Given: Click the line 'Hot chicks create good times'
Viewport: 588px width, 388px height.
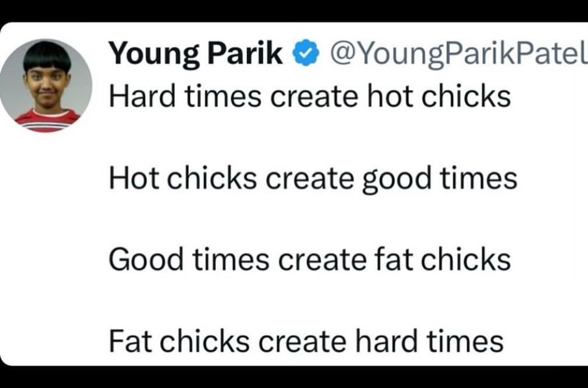Looking at the screenshot, I should (x=313, y=179).
